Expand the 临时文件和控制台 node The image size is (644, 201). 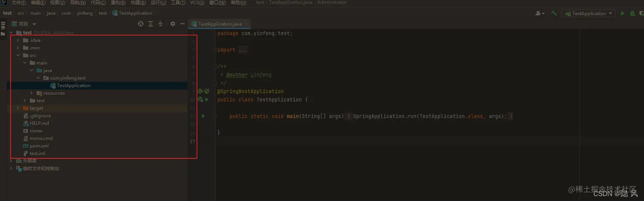(x=11, y=169)
